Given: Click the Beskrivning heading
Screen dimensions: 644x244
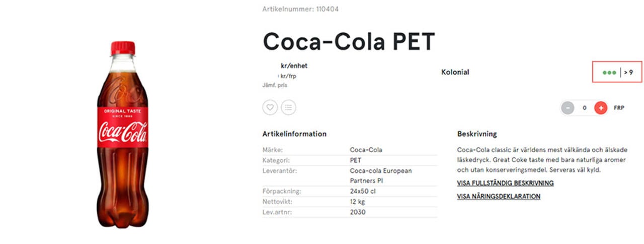Looking at the screenshot, I should coord(477,134).
